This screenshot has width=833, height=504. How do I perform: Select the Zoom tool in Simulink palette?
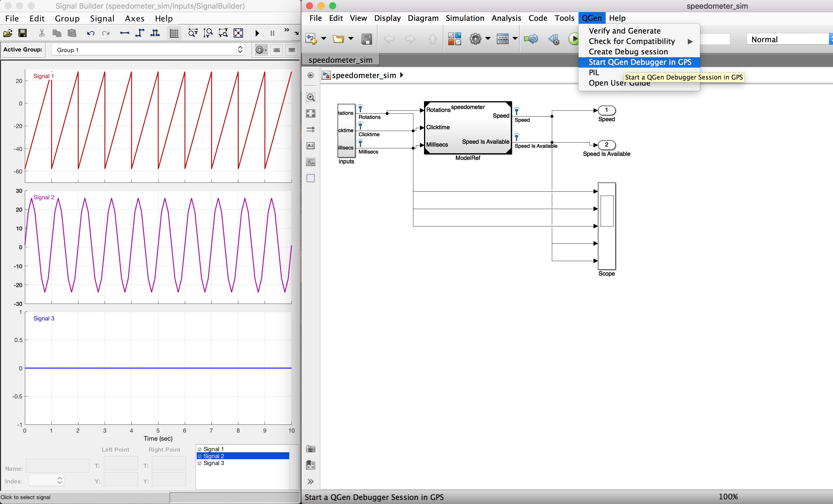[x=310, y=97]
